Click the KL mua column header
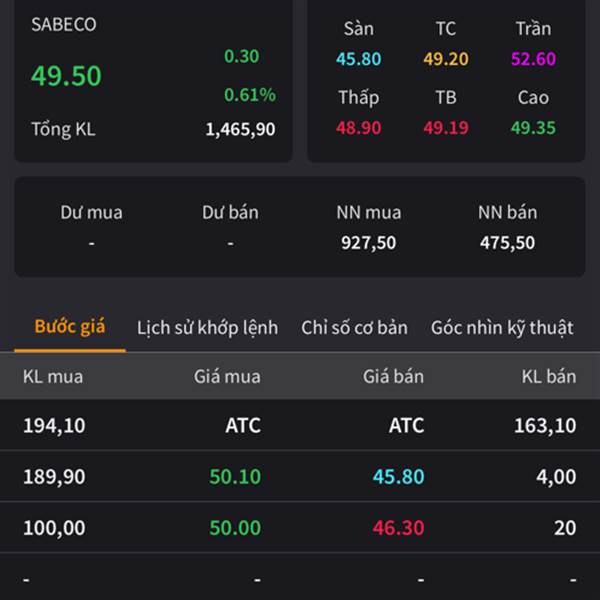Screen dimensions: 600x600 click(53, 377)
